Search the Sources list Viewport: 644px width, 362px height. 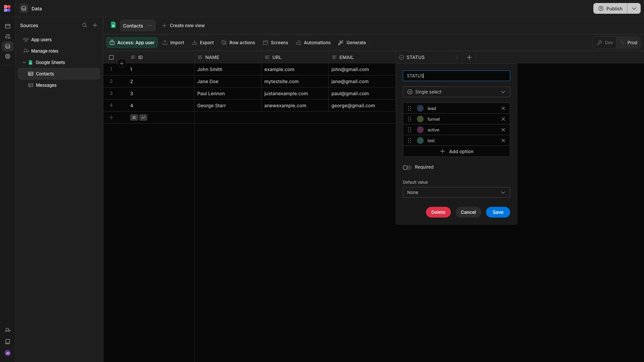pos(85,25)
